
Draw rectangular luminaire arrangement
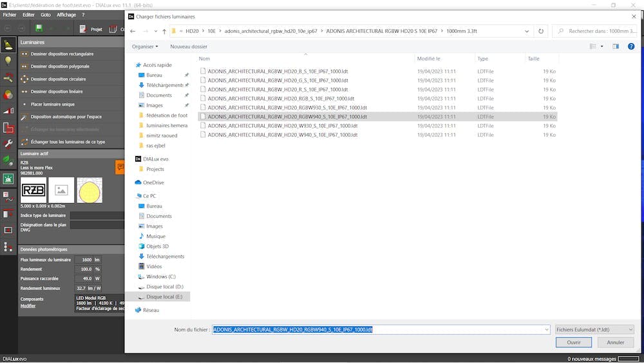coord(62,54)
